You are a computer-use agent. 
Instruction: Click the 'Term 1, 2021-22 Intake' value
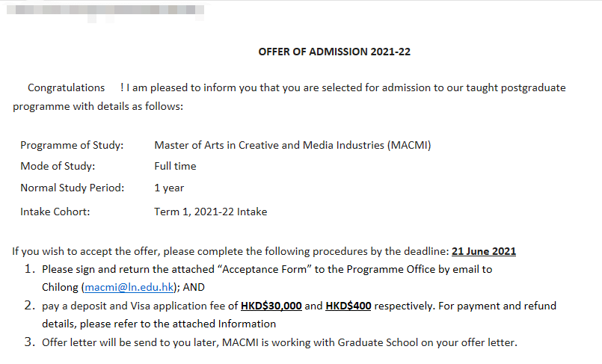(x=210, y=212)
